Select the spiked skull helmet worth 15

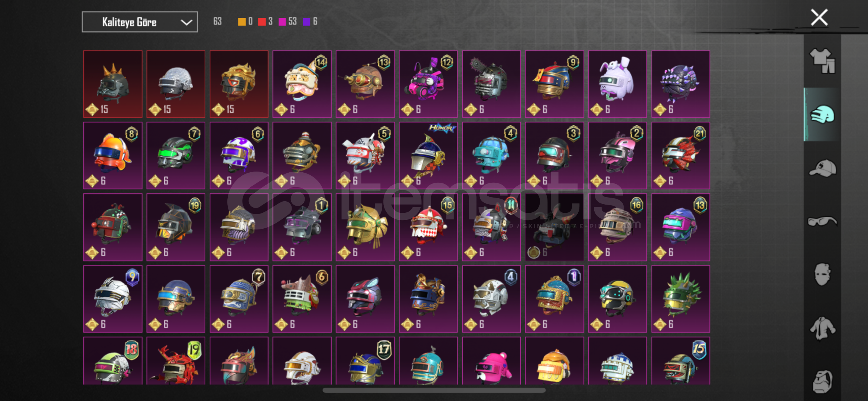click(x=113, y=84)
